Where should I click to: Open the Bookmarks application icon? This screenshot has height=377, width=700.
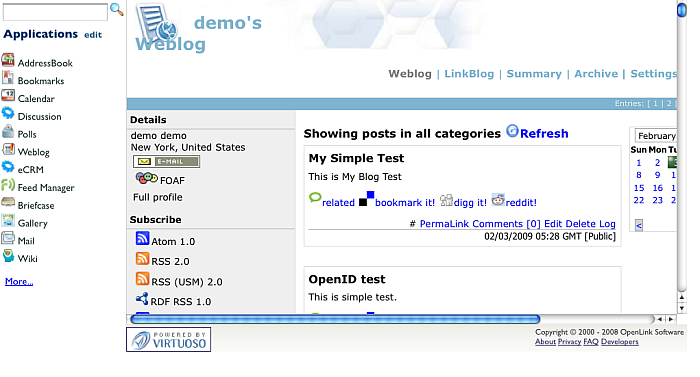coord(8,78)
